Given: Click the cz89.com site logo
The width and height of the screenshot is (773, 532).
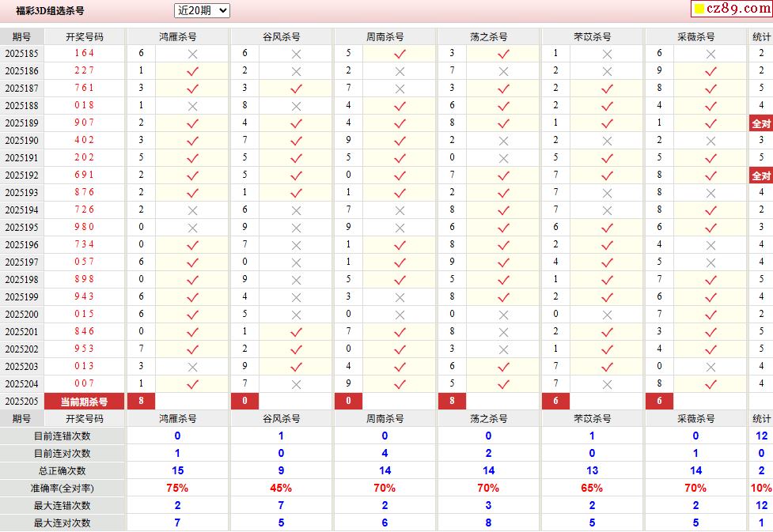Looking at the screenshot, I should coord(732,9).
